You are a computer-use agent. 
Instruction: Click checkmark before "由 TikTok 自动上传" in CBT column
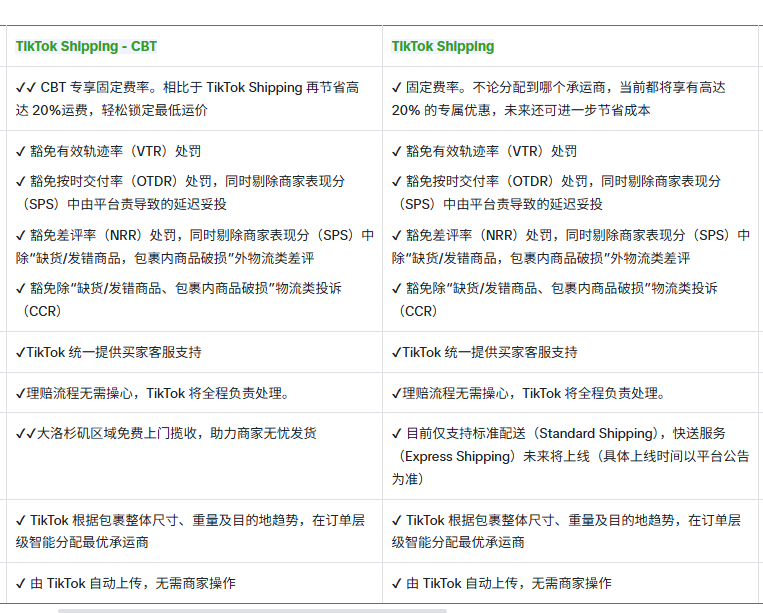point(21,583)
